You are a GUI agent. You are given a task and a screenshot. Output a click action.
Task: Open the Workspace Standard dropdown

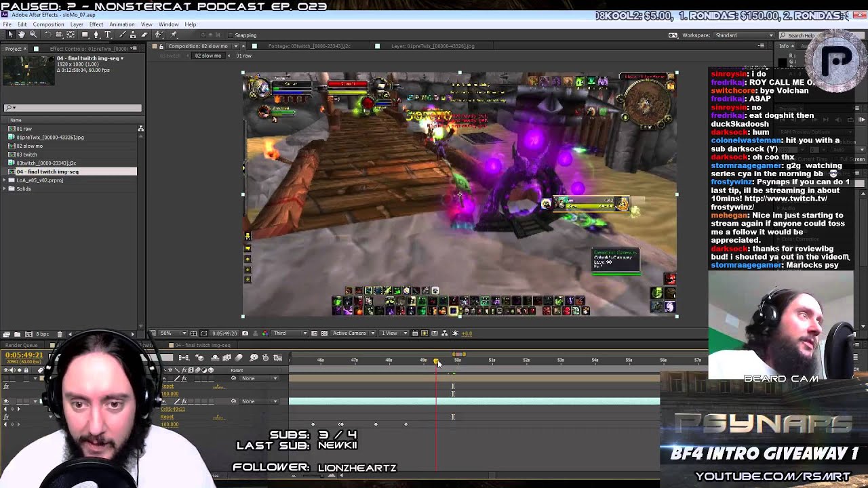point(743,35)
